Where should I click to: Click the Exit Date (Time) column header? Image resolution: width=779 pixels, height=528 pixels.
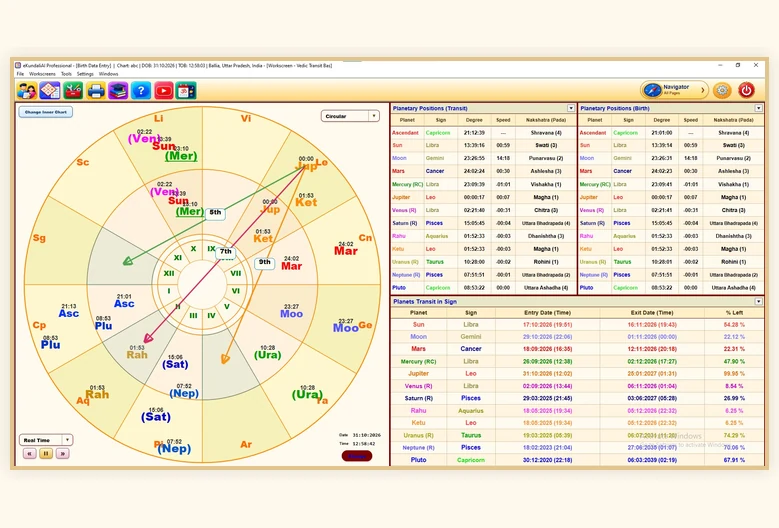click(652, 312)
